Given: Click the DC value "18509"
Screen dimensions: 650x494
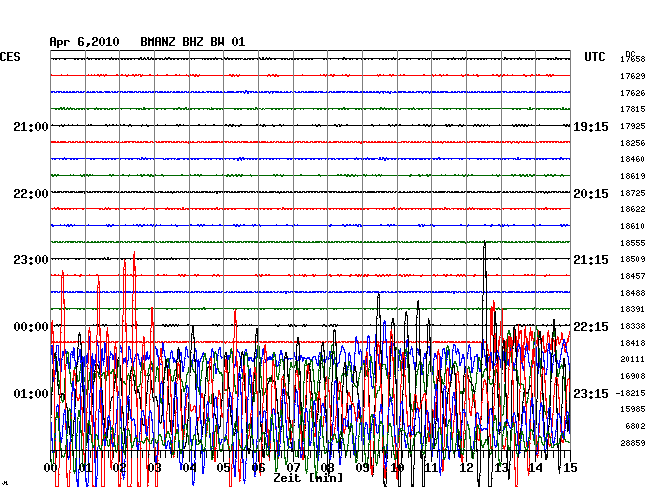Looking at the screenshot, I should click(x=633, y=259).
